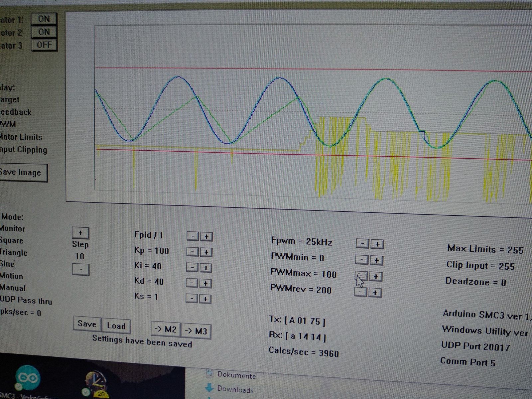Open Dokumente in the Explorer window
The width and height of the screenshot is (532, 399).
point(231,375)
